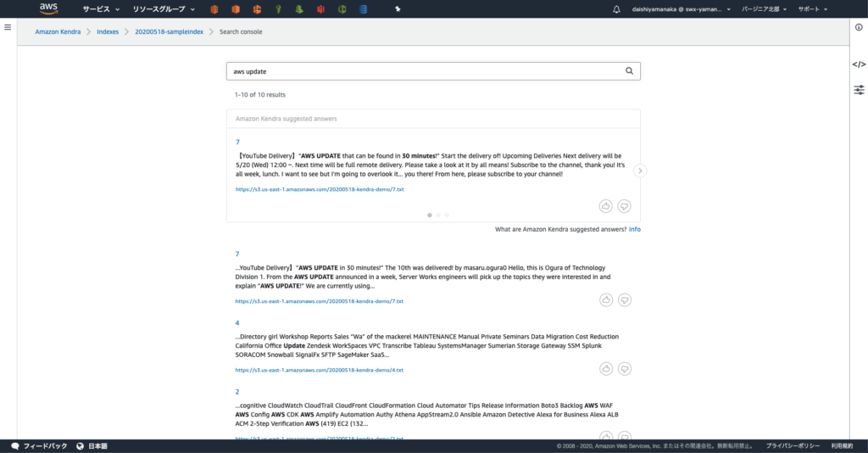Open the Indexes breadcrumb link

108,31
